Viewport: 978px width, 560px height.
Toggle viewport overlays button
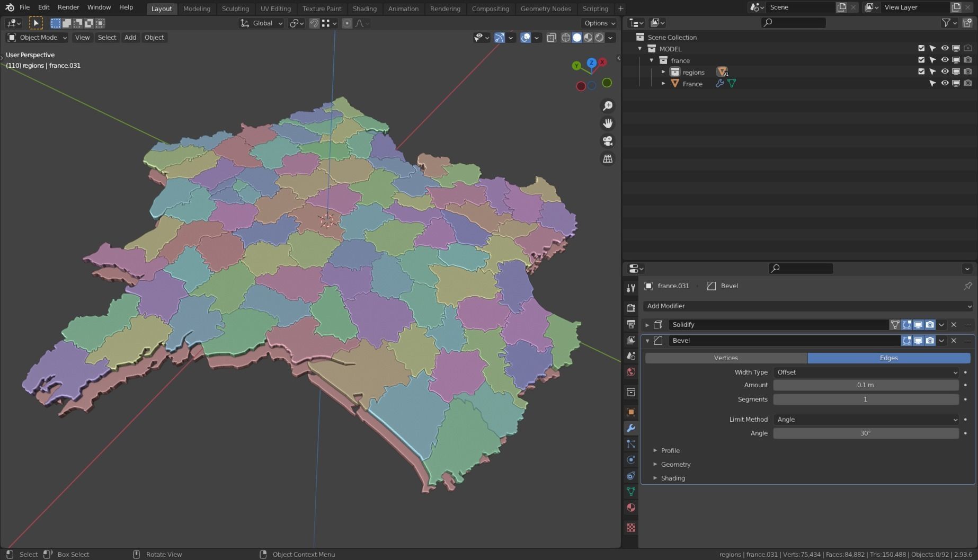(x=526, y=38)
